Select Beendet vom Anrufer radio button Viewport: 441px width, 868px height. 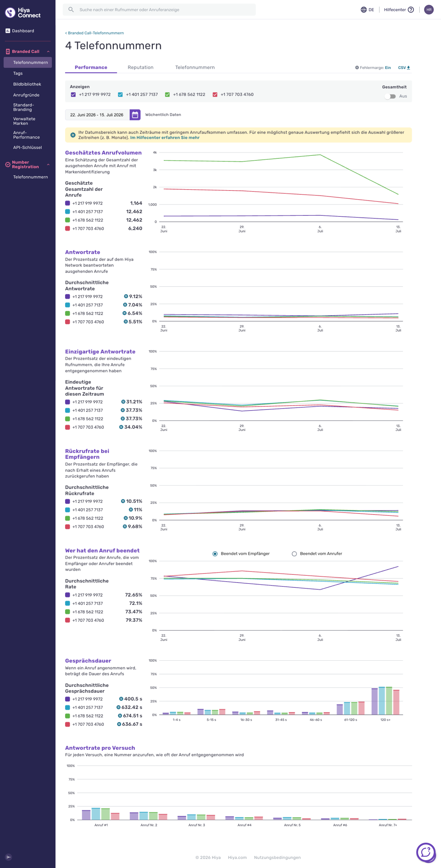pyautogui.click(x=294, y=554)
